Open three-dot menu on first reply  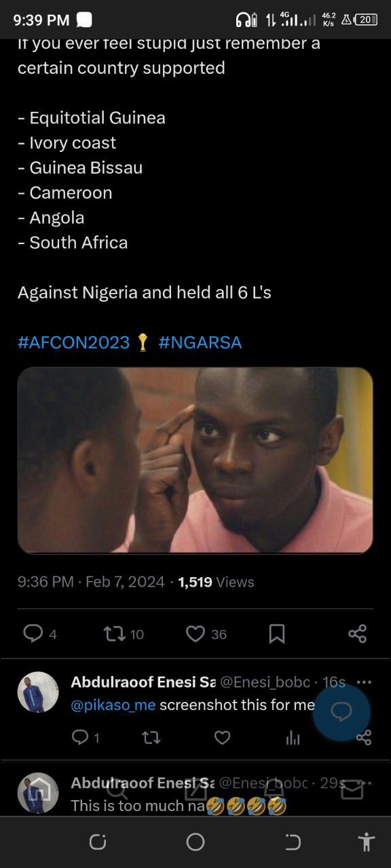[364, 682]
